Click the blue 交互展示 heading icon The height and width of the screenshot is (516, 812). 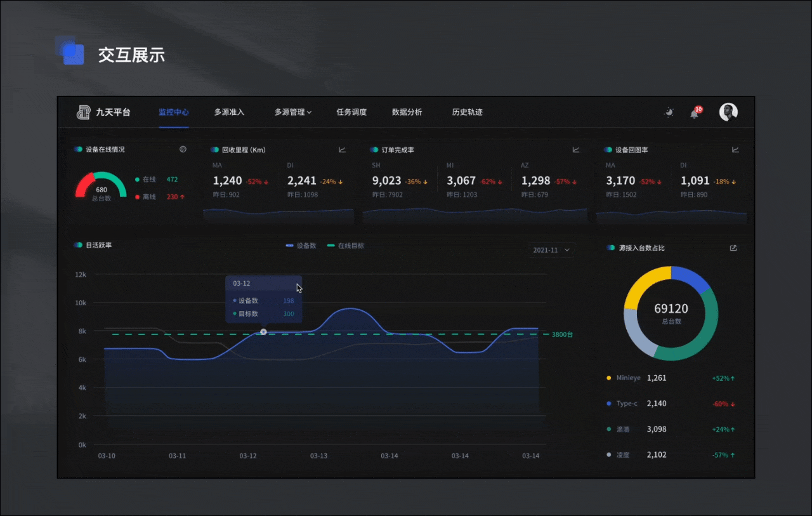pyautogui.click(x=70, y=51)
